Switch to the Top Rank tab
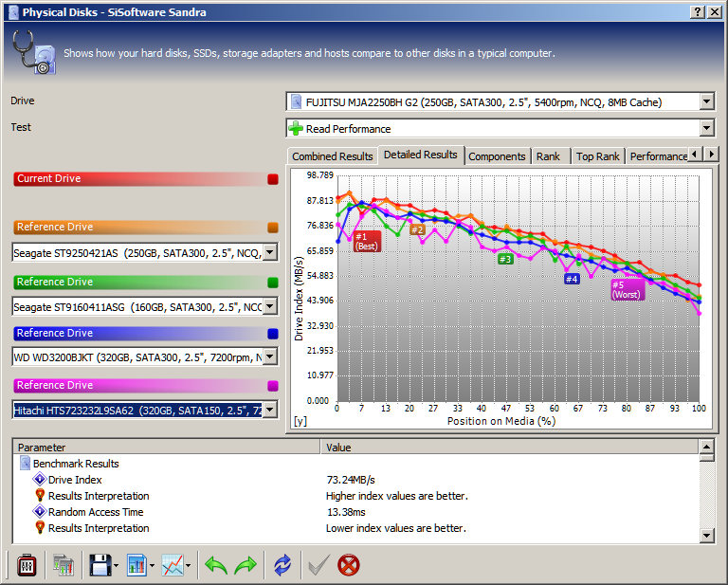728x585 pixels. coord(597,156)
